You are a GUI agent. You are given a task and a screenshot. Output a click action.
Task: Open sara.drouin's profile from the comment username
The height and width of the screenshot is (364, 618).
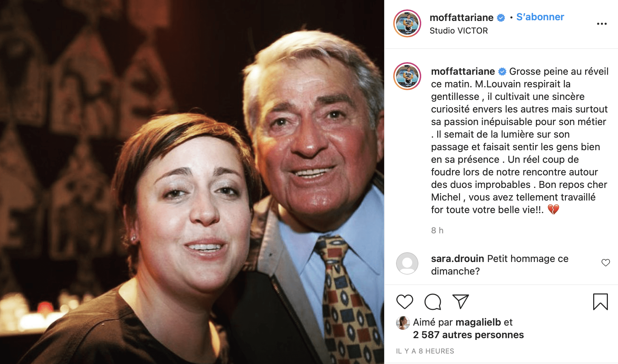pyautogui.click(x=458, y=259)
